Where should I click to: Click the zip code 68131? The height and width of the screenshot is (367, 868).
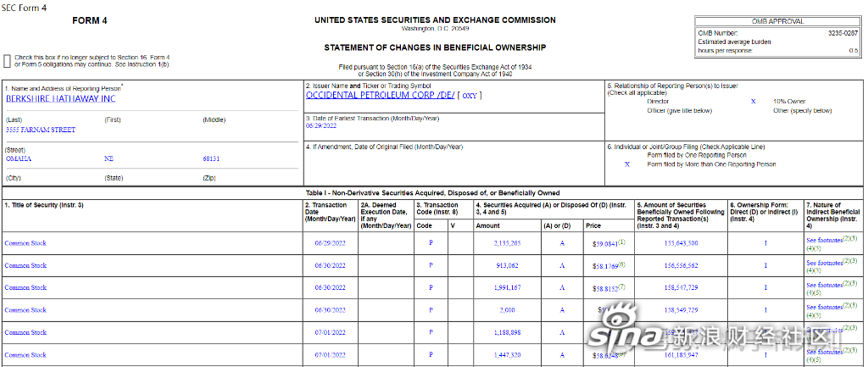(211, 158)
